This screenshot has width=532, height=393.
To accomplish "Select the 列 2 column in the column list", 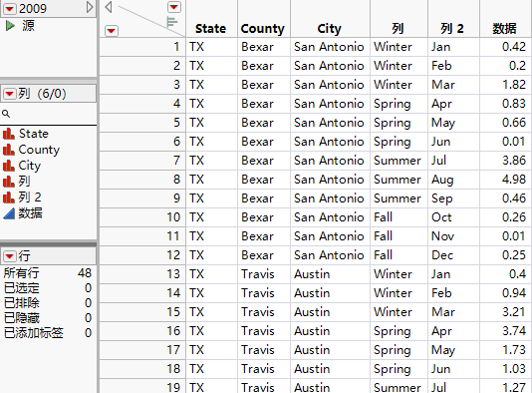I will [x=30, y=197].
